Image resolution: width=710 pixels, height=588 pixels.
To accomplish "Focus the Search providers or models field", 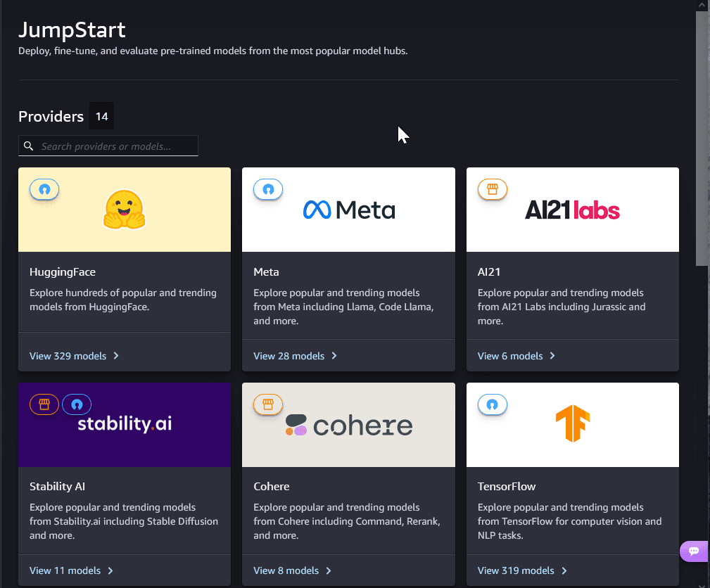I will 108,146.
